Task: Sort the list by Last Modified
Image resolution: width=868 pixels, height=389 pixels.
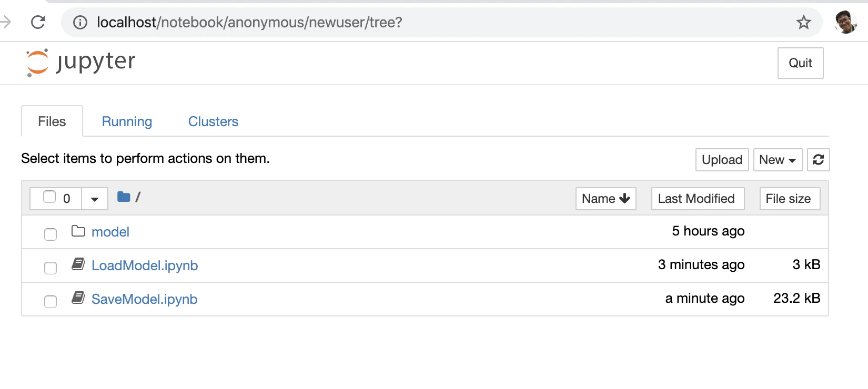Action: pos(698,199)
